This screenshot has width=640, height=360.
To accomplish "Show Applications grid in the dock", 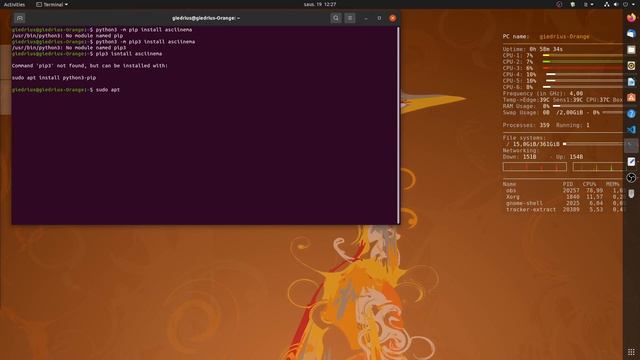I will click(x=631, y=352).
